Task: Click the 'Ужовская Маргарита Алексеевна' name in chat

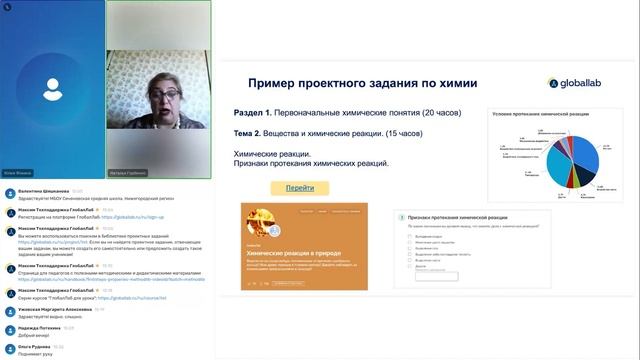Action: tap(55, 309)
